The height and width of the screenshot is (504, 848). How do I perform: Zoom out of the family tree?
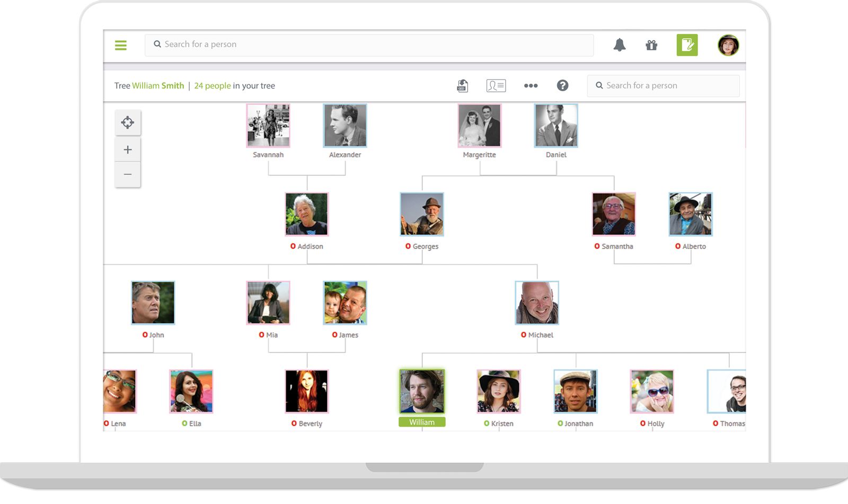(128, 174)
